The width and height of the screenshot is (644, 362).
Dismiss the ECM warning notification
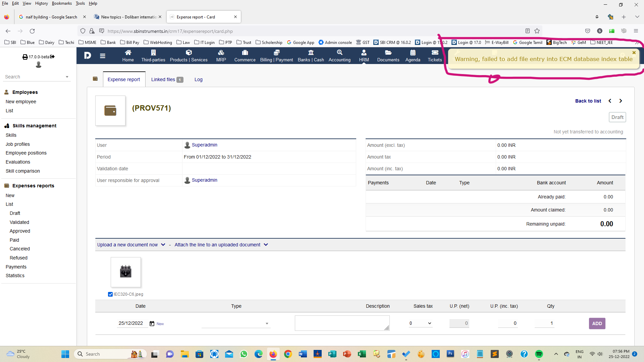tap(634, 53)
